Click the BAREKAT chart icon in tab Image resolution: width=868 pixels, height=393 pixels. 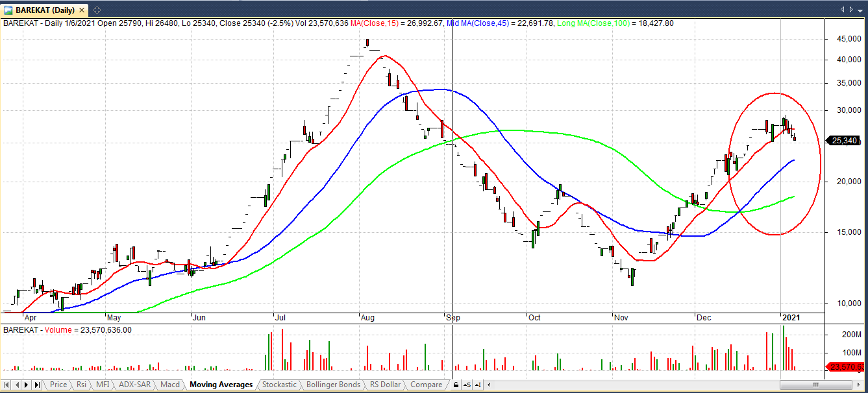[x=8, y=10]
